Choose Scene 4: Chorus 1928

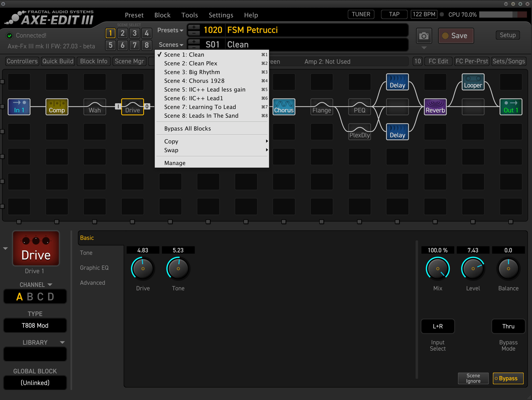(x=212, y=81)
